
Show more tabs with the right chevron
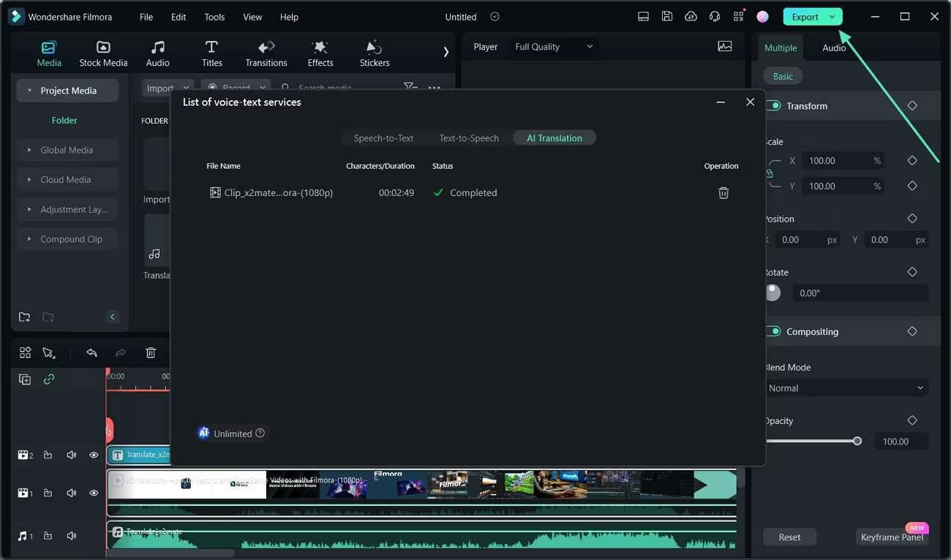[446, 52]
